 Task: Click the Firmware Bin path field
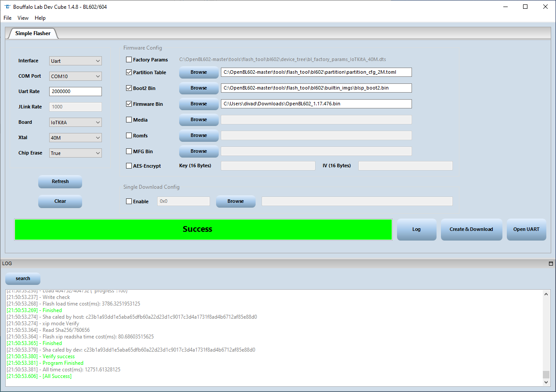(316, 104)
